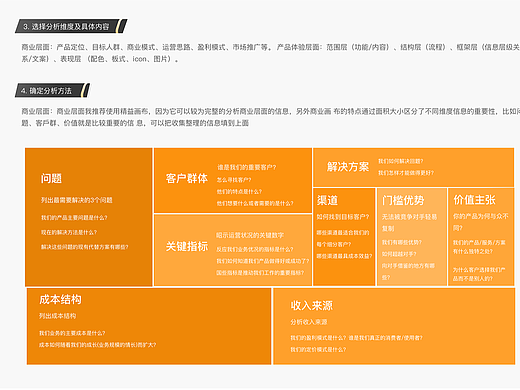The height and width of the screenshot is (390, 520).
Task: Click the line "有什么独特之处?"
Action: click(x=473, y=252)
